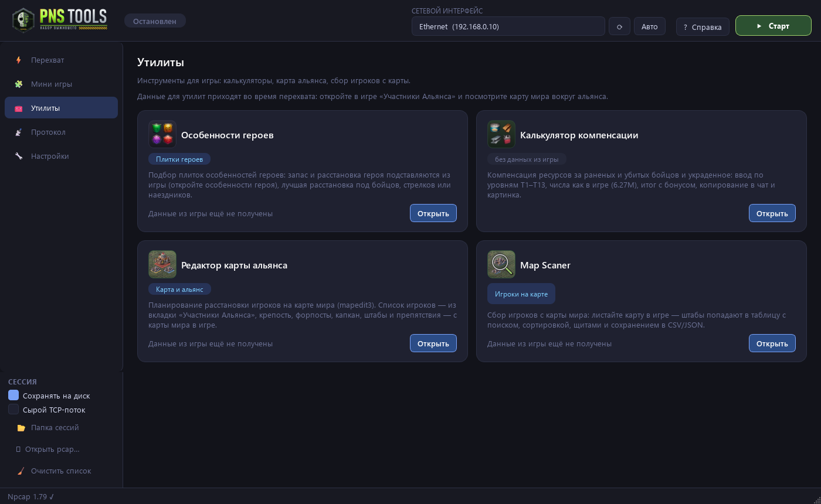The height and width of the screenshot is (504, 821).
Task: Enable the Сырой TCP-поток checkbox
Action: (x=13, y=409)
